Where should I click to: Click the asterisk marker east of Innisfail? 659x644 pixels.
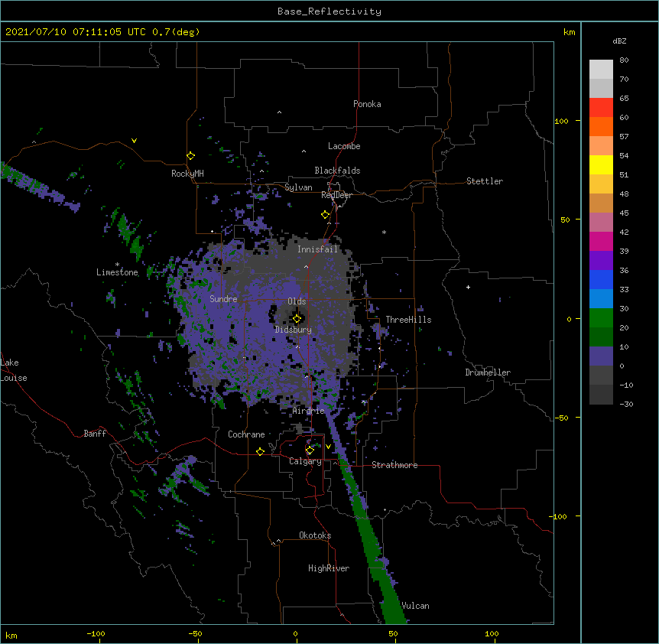(384, 232)
